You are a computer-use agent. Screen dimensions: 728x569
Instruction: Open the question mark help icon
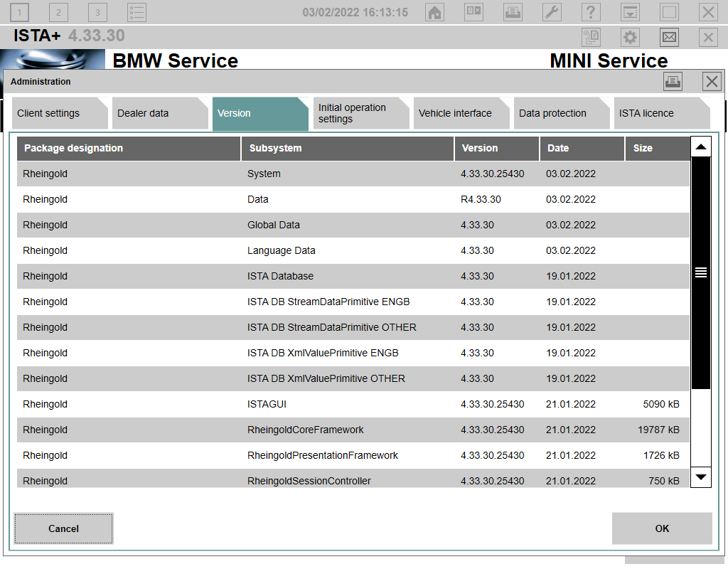pyautogui.click(x=591, y=12)
